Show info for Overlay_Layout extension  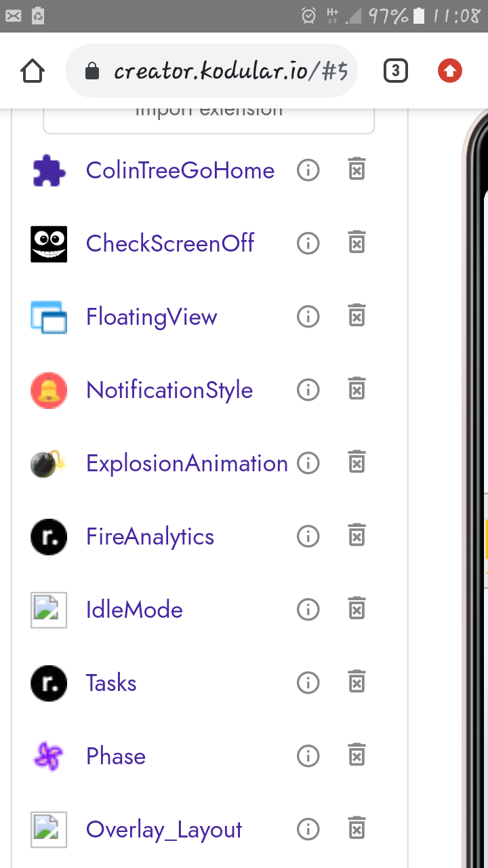tap(308, 829)
